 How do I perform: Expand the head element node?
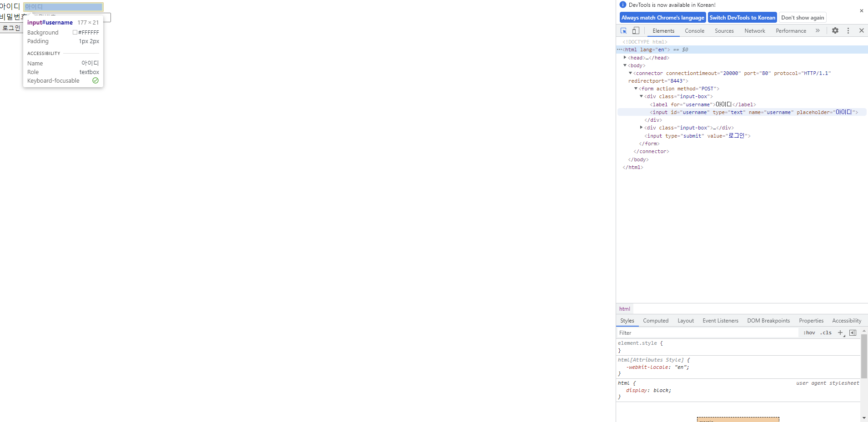tap(626, 57)
